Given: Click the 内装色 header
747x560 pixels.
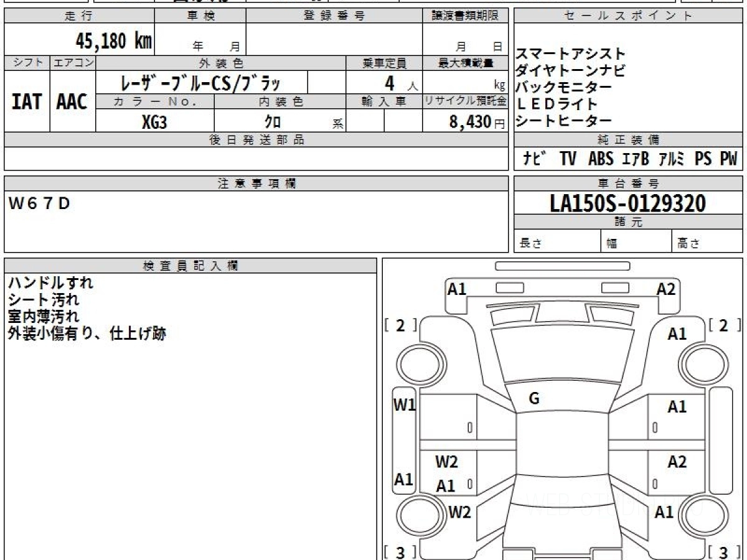Looking at the screenshot, I should pos(280,101).
